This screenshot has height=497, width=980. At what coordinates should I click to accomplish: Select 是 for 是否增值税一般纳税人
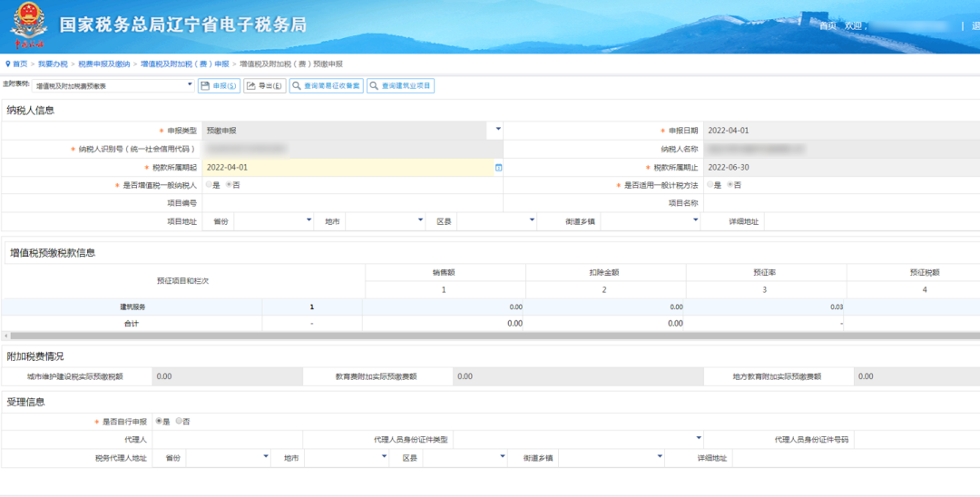pos(209,185)
